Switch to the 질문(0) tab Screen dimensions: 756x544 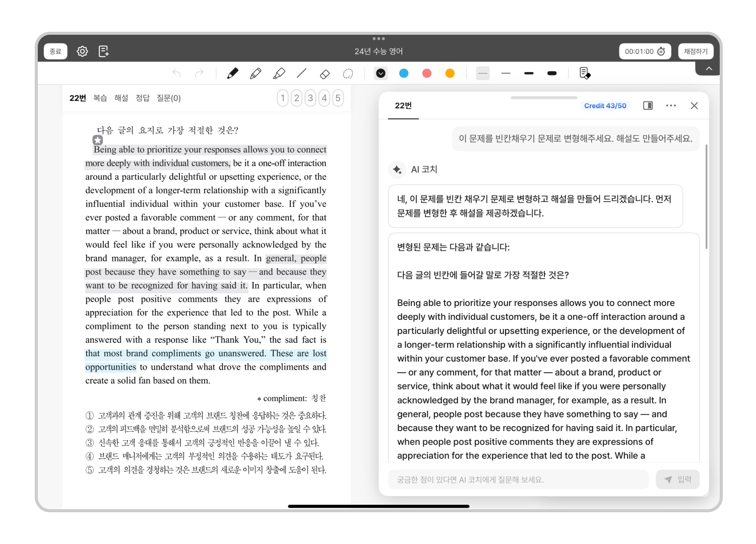169,98
